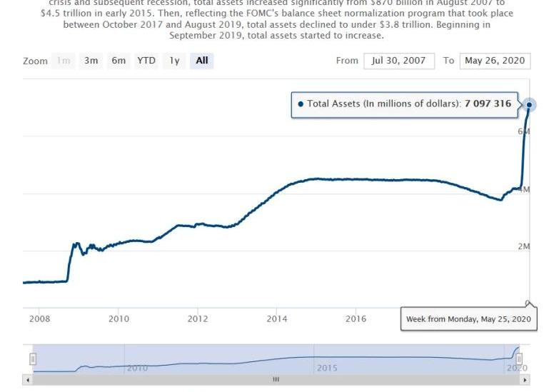Viewport: 549px width, 392px height.
Task: Click scrollbar left arrow
Action: tap(29, 380)
